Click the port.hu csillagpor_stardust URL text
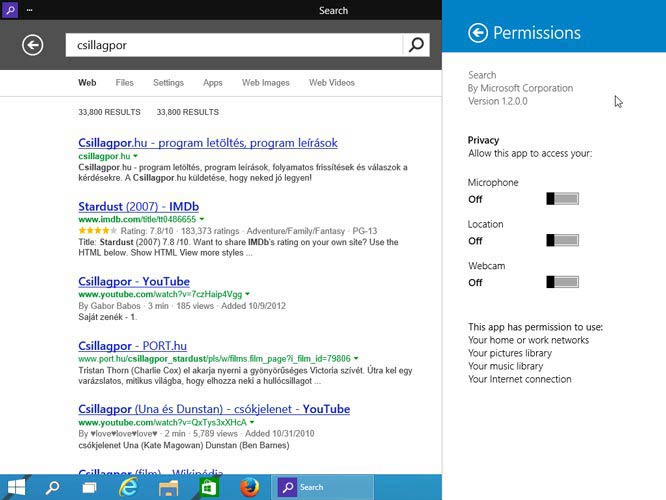 [x=214, y=359]
